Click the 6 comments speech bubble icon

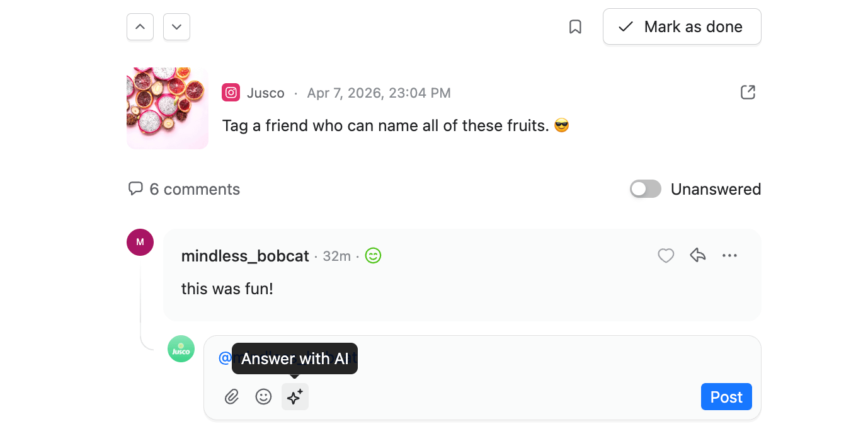tap(135, 188)
